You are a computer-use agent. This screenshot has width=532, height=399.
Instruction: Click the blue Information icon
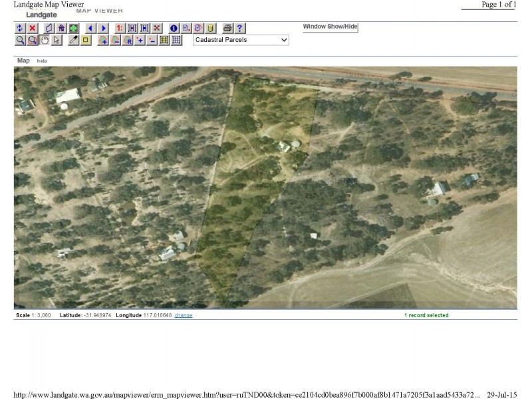click(x=174, y=28)
